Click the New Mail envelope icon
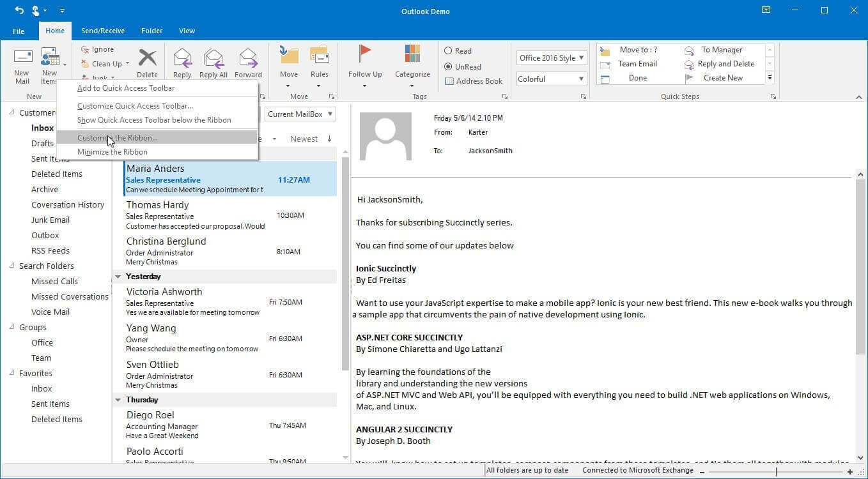 [22, 56]
